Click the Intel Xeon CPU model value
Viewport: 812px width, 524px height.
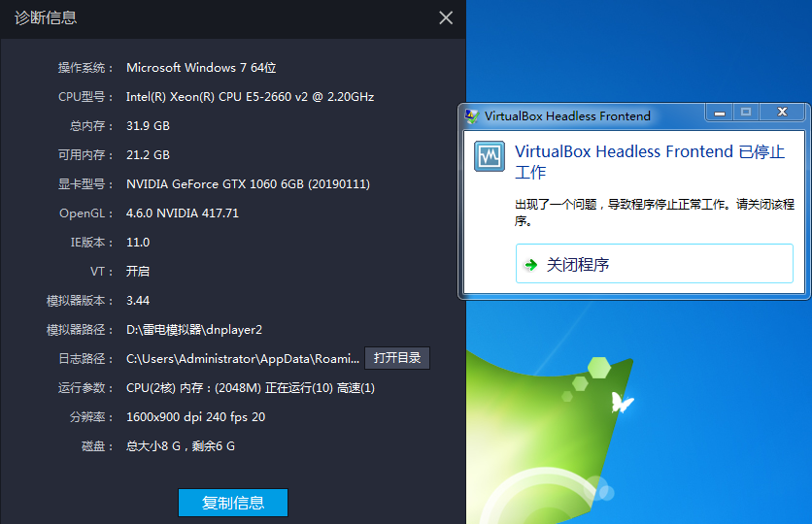point(250,97)
